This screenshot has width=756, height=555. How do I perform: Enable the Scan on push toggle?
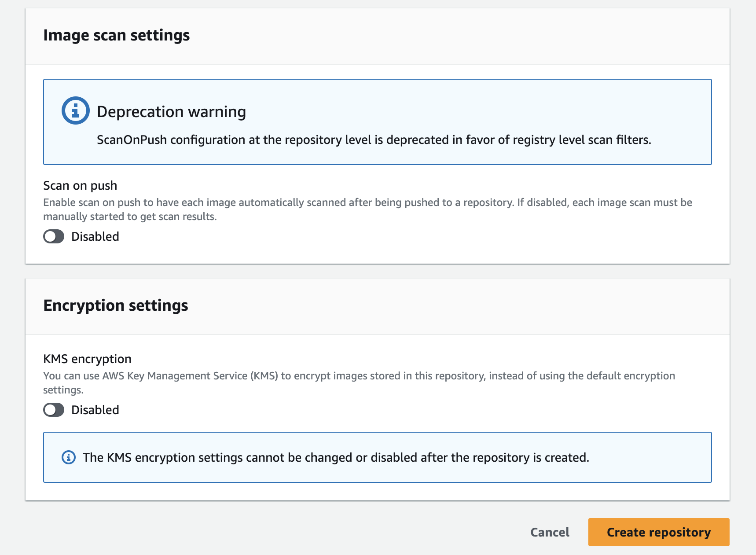[54, 236]
